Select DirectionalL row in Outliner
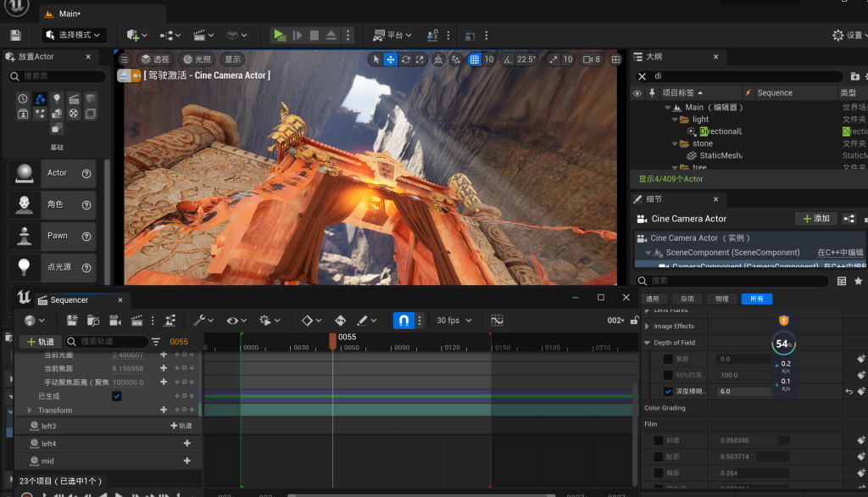Screen dimensions: 868x497 coord(721,131)
